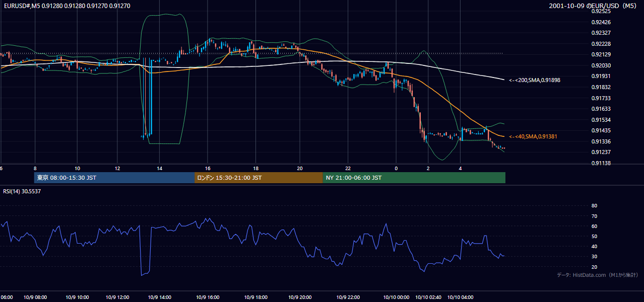Image resolution: width=644 pixels, height=302 pixels.
Task: Click price axis value 0.91435
Action: [x=602, y=130]
